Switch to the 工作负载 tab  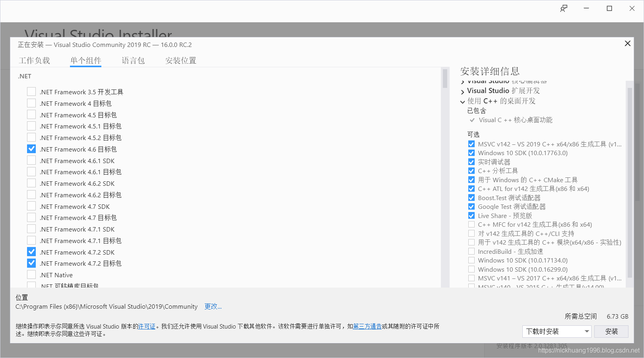pyautogui.click(x=35, y=60)
